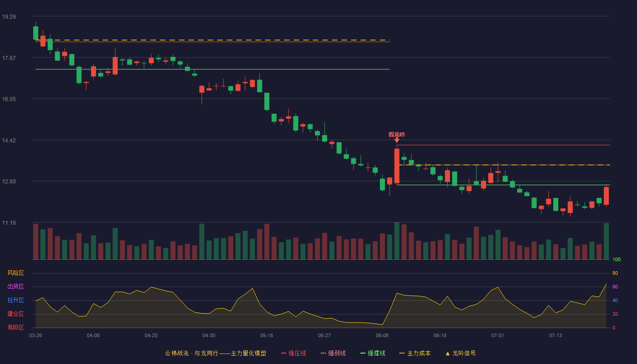
Task: Toggle the 强压线 legend item
Action: pos(293,353)
